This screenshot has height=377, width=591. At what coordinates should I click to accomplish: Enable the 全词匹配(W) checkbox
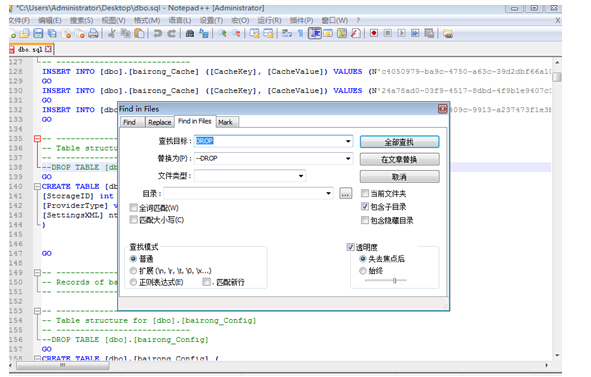point(133,207)
